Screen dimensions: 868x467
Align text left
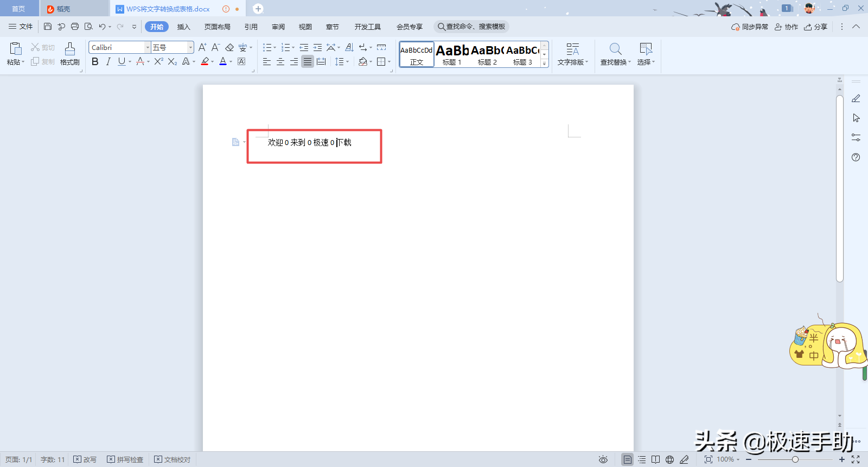pos(267,61)
